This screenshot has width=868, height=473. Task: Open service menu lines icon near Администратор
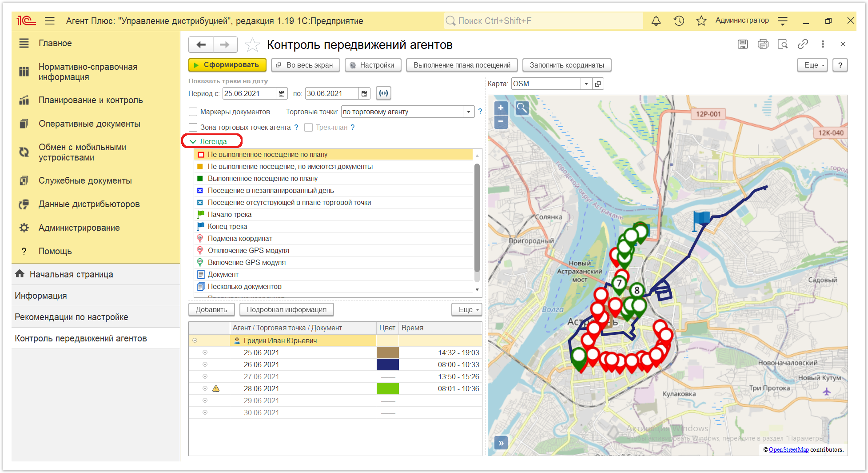(x=783, y=21)
